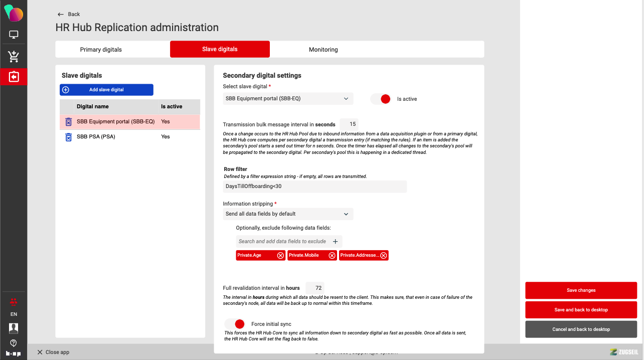The height and width of the screenshot is (360, 644).
Task: Remove the Private.Mobile excluded field tag
Action: pyautogui.click(x=332, y=255)
